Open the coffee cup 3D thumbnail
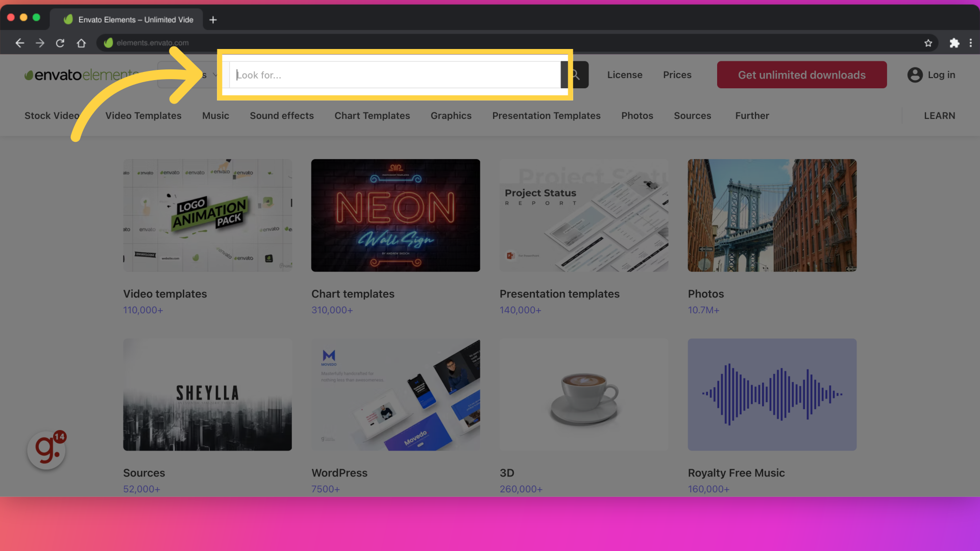The width and height of the screenshot is (980, 551). click(x=584, y=394)
